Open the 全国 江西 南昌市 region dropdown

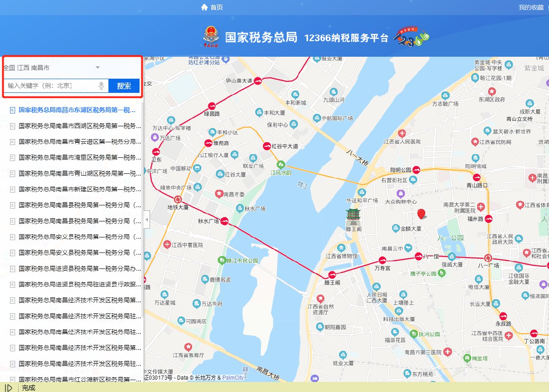point(97,68)
